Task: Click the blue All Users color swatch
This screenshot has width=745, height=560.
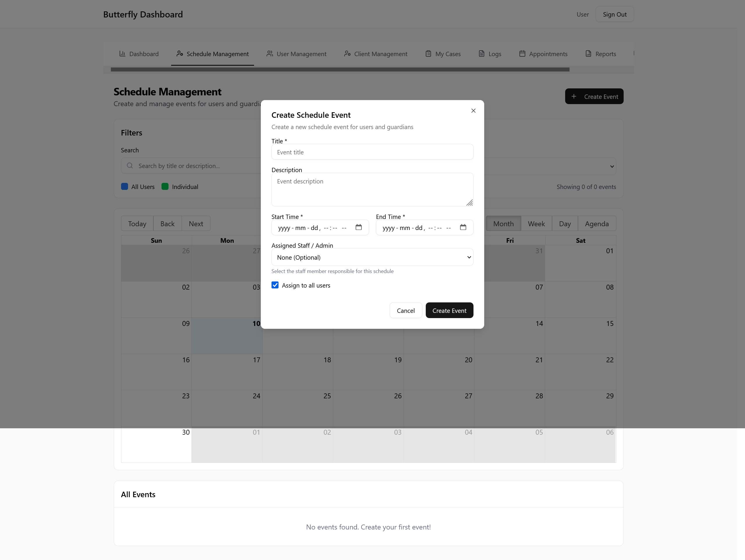Action: tap(124, 187)
